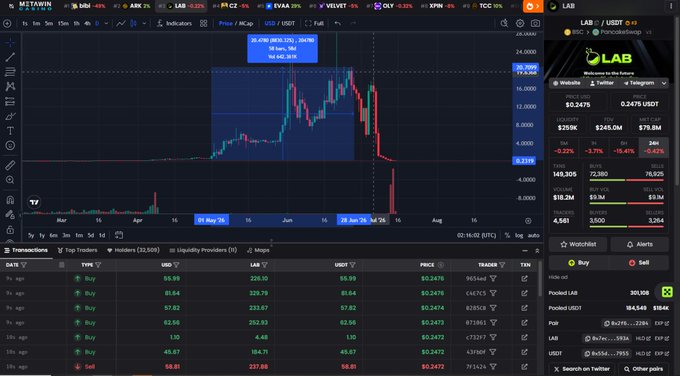The height and width of the screenshot is (376, 680).
Task: Open the Liquidity Providers tab
Action: pyautogui.click(x=203, y=250)
